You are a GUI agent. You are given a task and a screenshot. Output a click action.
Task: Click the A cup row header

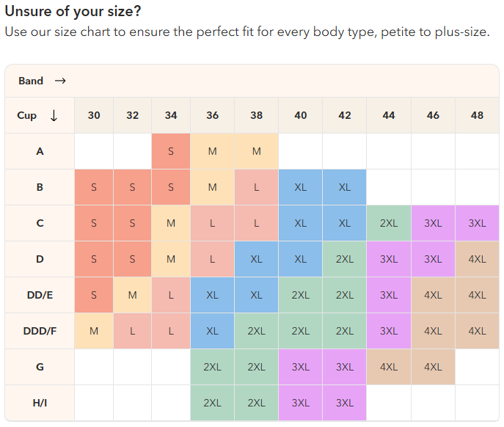click(40, 151)
